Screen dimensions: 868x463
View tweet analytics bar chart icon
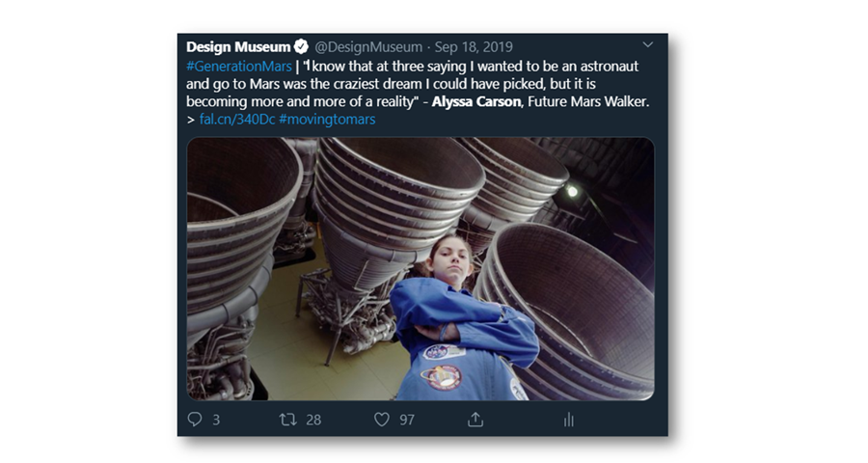(x=568, y=420)
